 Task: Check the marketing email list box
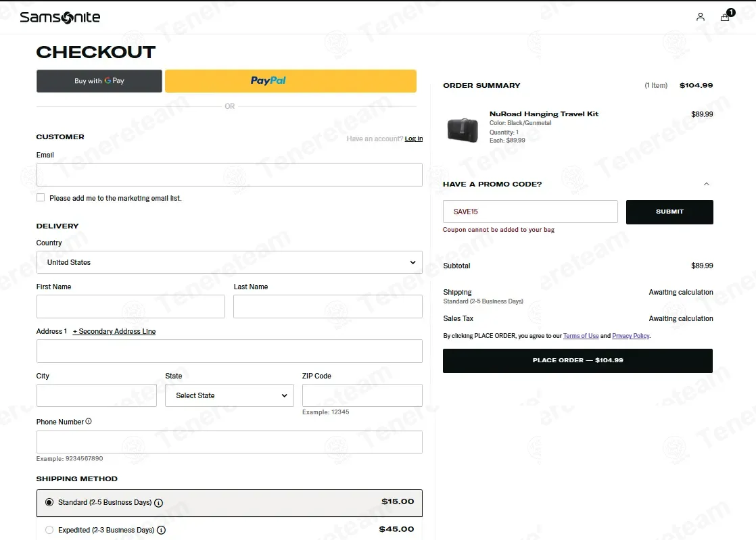(41, 197)
